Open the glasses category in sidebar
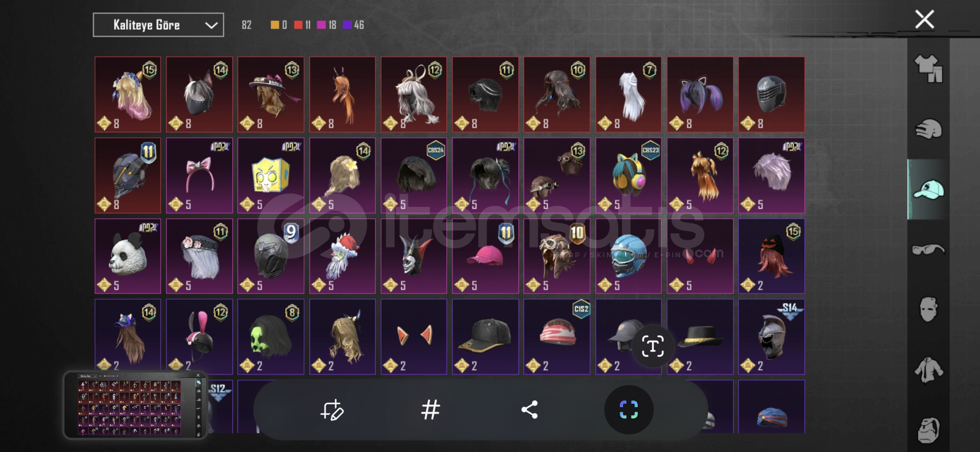Screen dimensions: 980x452 tap(928, 249)
